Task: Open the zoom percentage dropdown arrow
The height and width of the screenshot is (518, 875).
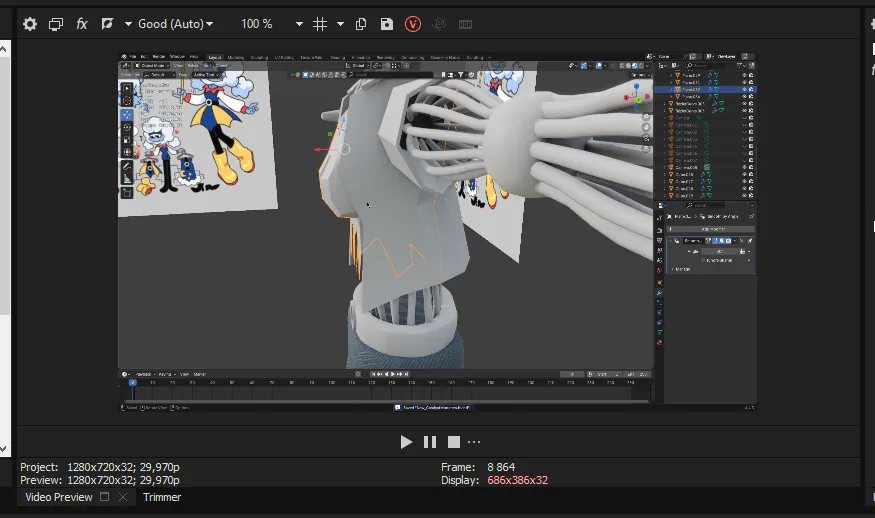Action: (299, 24)
